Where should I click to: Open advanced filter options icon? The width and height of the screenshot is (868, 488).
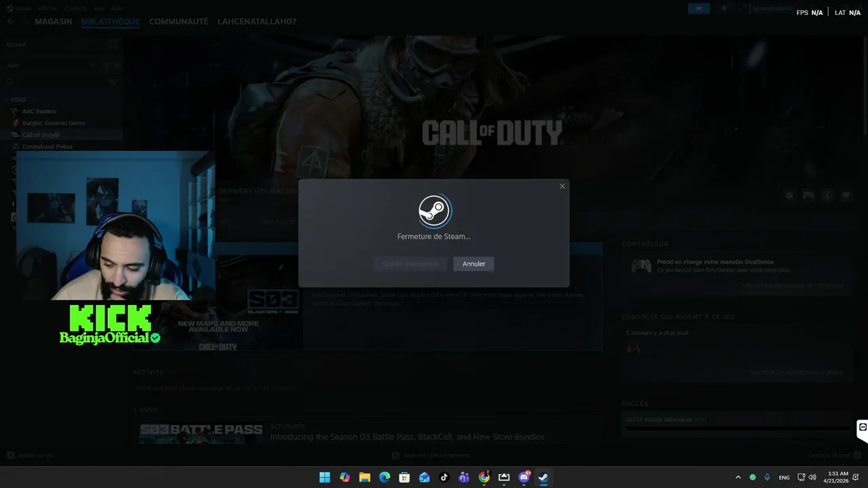113,82
